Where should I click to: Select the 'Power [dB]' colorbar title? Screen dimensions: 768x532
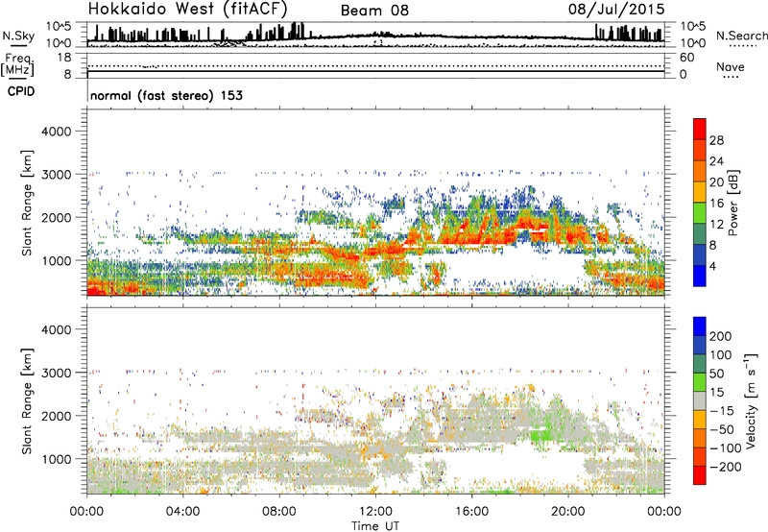point(733,203)
